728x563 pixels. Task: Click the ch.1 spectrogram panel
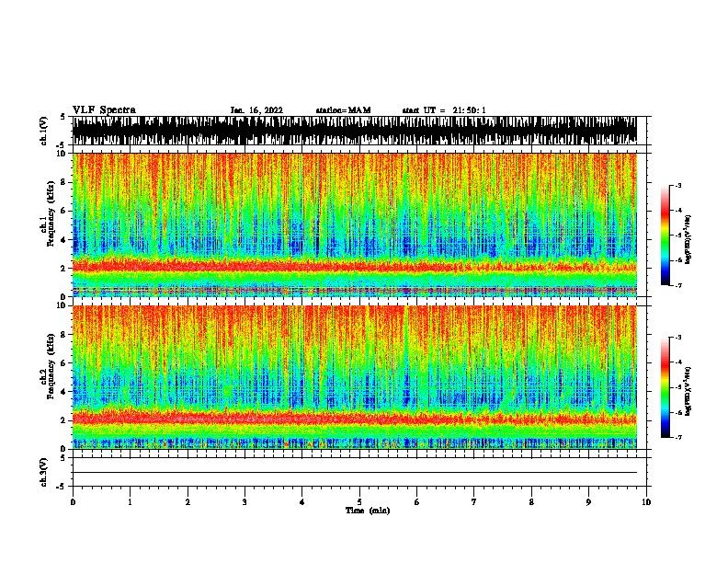pyautogui.click(x=355, y=224)
